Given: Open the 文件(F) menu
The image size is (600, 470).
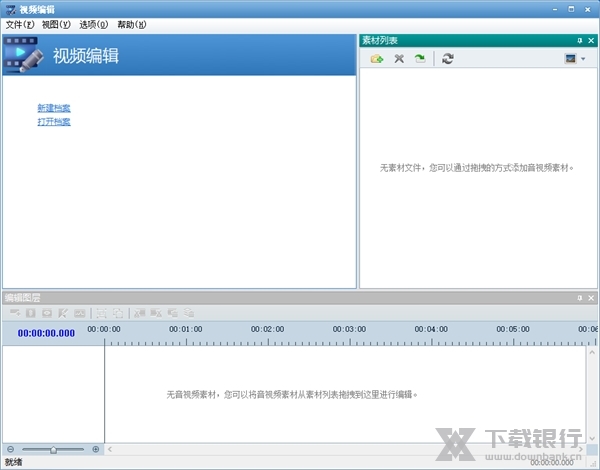Looking at the screenshot, I should [x=20, y=25].
